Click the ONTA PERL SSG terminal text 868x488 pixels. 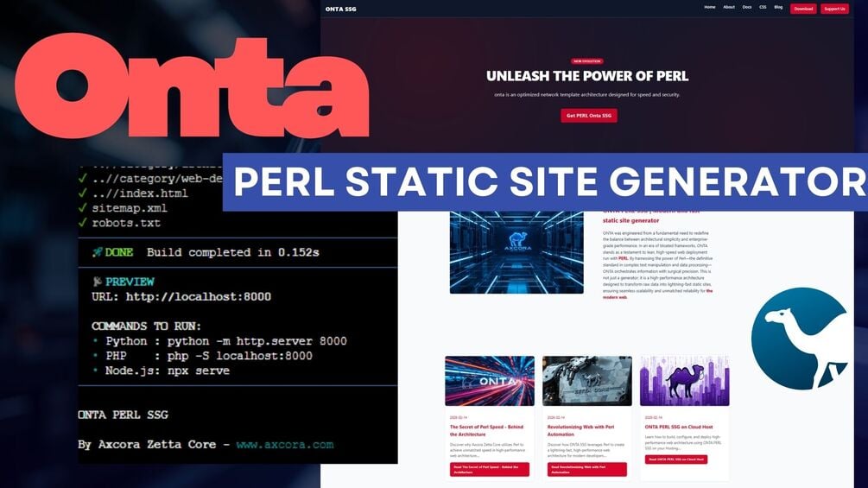tap(123, 415)
